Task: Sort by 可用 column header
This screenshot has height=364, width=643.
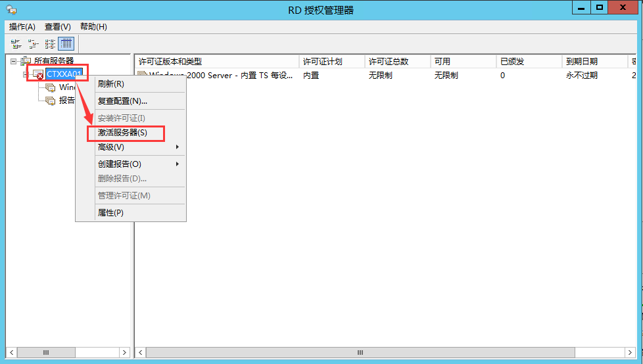Action: click(464, 62)
